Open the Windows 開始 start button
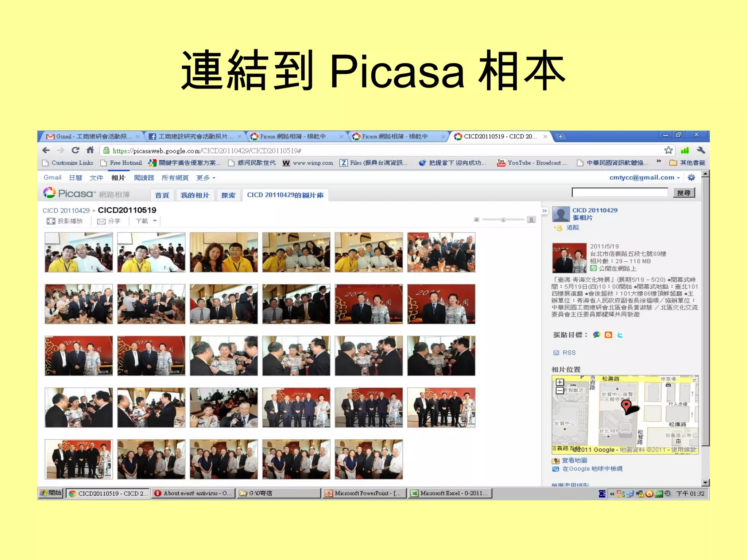Screen dimensions: 747x560 [51, 493]
